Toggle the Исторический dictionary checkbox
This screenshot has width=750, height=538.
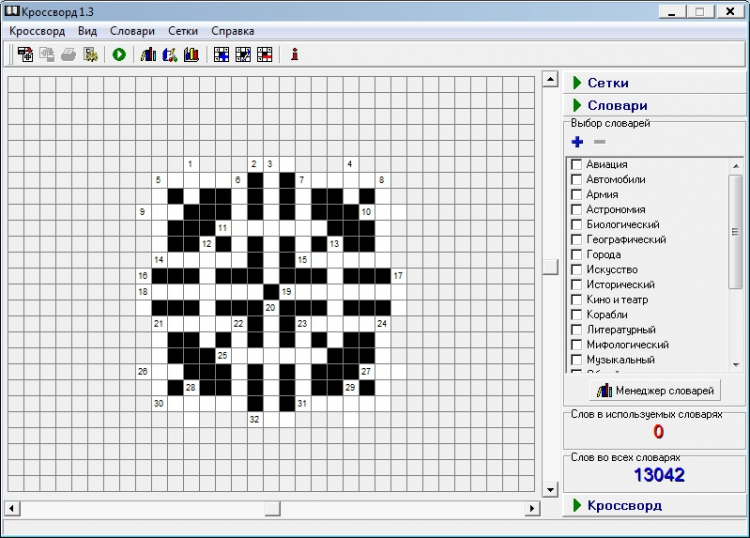coord(577,285)
